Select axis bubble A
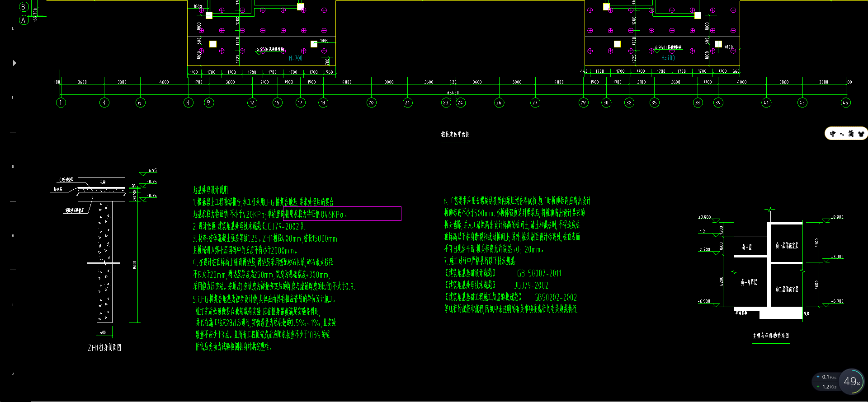Viewport: 868px width, 402px height. (x=24, y=20)
